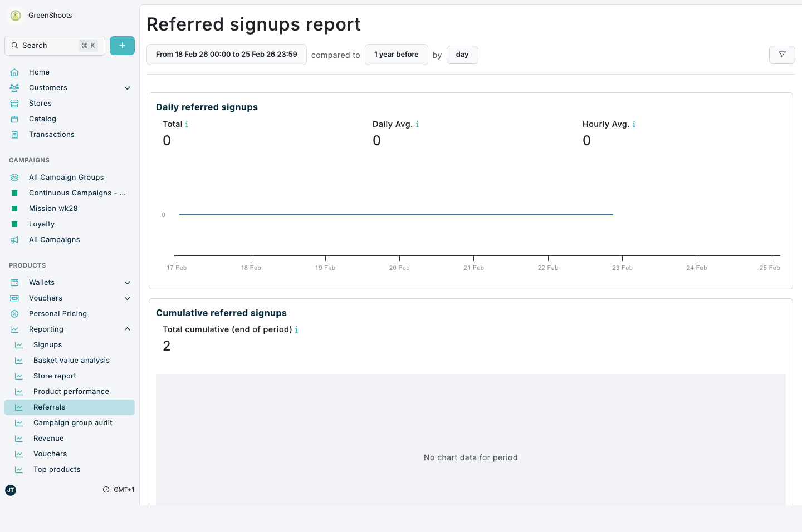Click the 1 year before comparison button
The width and height of the screenshot is (802, 532).
[396, 54]
